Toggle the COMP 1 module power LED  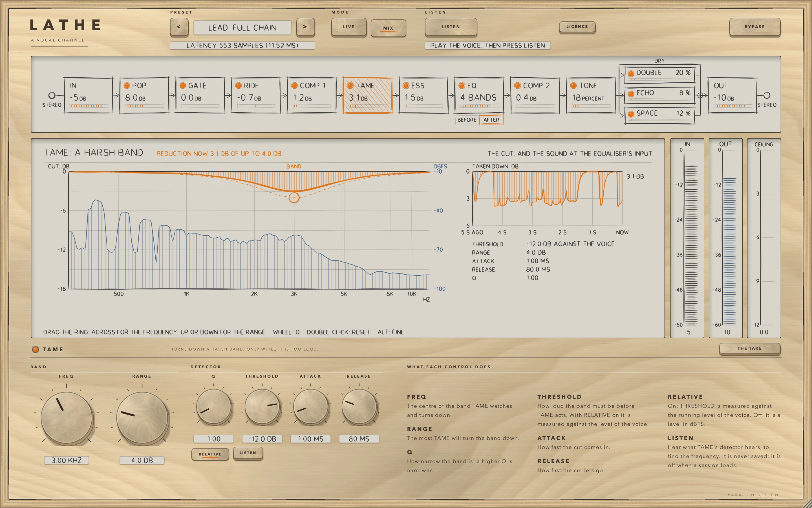tap(294, 86)
